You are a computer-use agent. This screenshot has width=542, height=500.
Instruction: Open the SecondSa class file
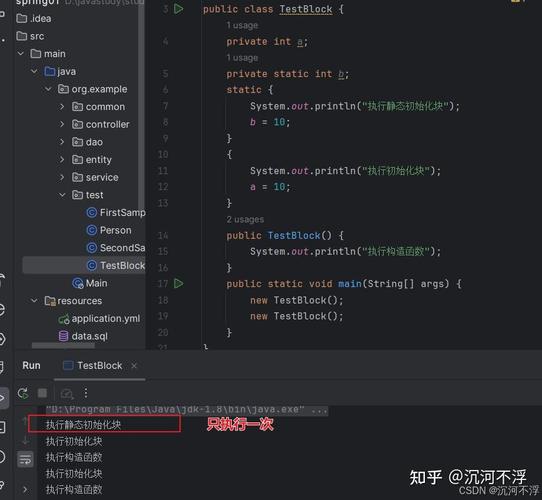(x=116, y=248)
